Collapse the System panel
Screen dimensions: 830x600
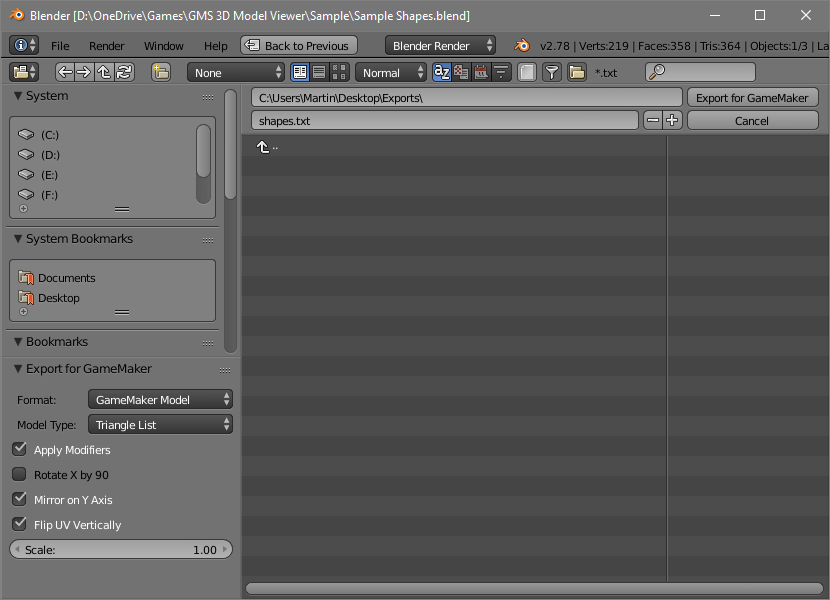coord(18,96)
